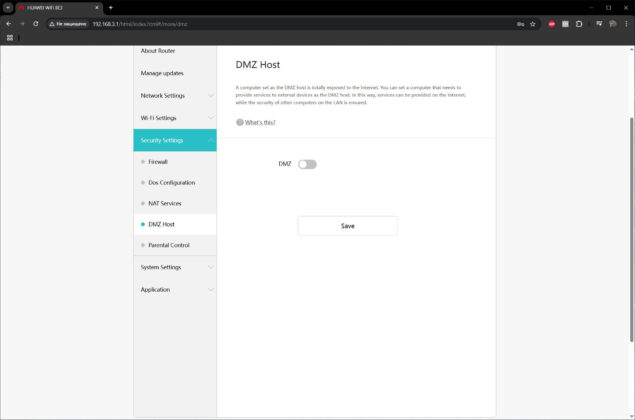The width and height of the screenshot is (635, 420).
Task: Expand the System Settings section
Action: coord(175,267)
